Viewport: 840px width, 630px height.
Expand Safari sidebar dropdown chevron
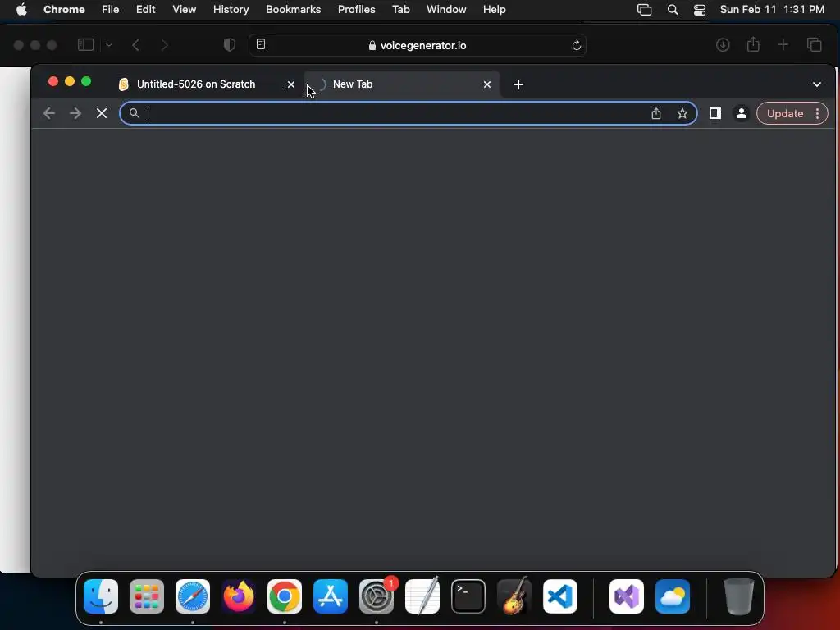[x=109, y=45]
